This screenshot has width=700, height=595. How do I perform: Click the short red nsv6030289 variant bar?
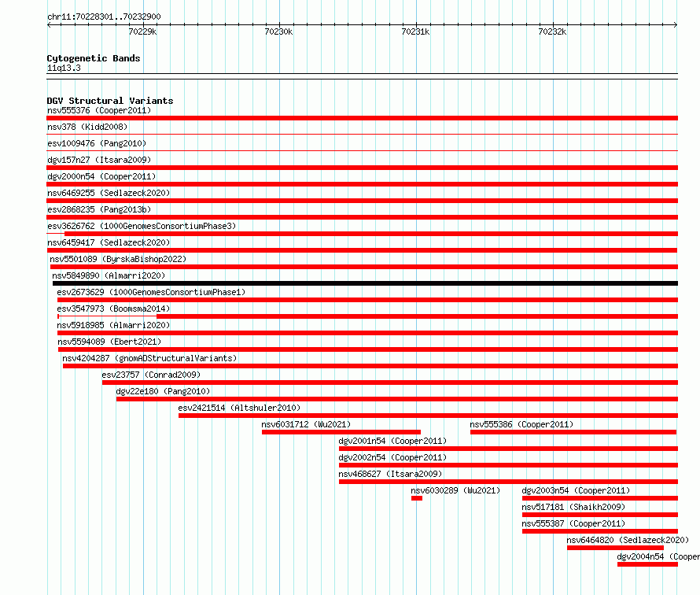coord(417,498)
